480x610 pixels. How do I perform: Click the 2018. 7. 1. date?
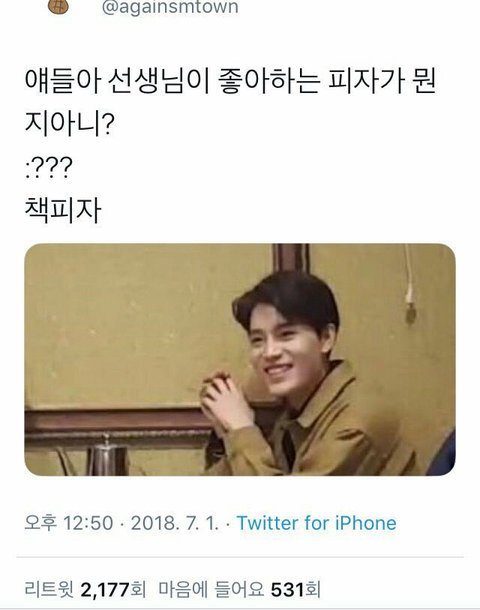(175, 523)
